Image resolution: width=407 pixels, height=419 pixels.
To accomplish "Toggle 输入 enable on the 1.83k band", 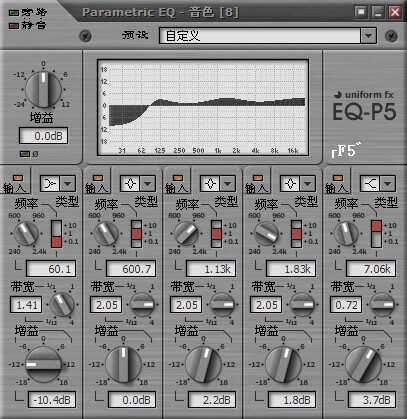I will 258,178.
